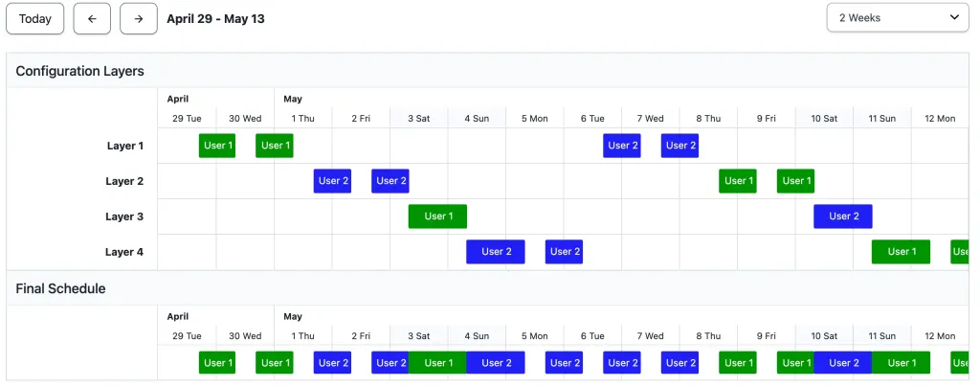Select Final Schedule User 1 shift on 29 Tue
The height and width of the screenshot is (387, 980).
tap(217, 363)
